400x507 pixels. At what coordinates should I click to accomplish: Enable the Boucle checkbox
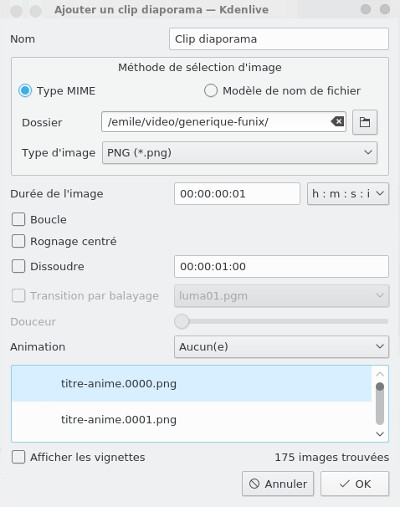(x=18, y=220)
